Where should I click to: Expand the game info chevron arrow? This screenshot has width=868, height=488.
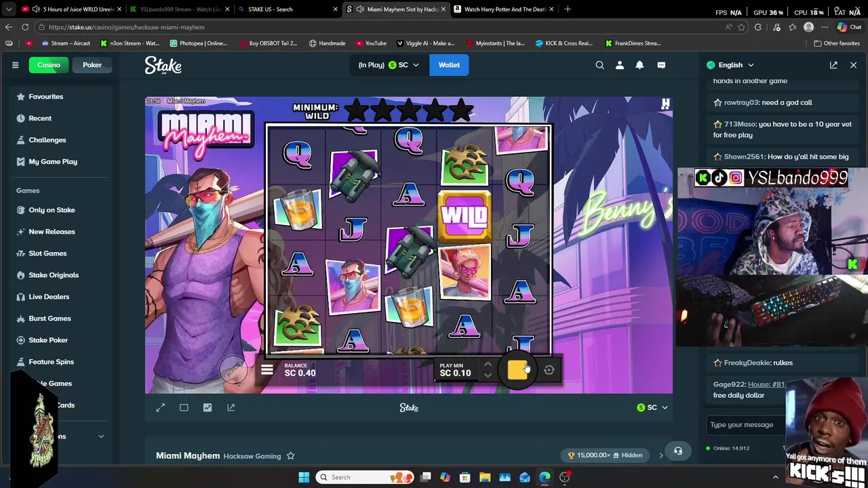[x=661, y=455]
